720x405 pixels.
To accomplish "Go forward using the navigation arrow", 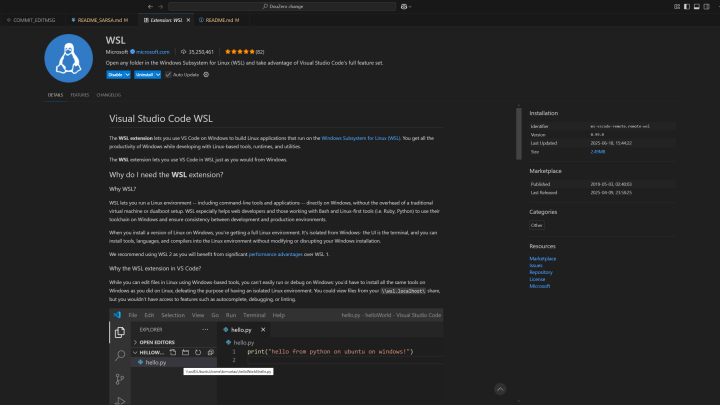I will point(160,6).
